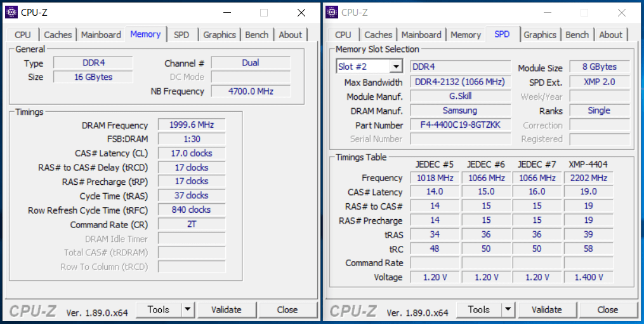Click Close button at bottom of right window
Viewport: 644px width, 324px height.
[x=607, y=309]
